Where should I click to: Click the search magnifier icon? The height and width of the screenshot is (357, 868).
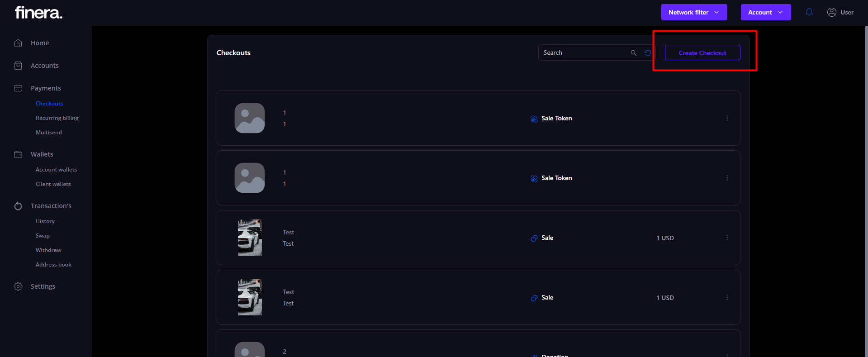tap(634, 53)
